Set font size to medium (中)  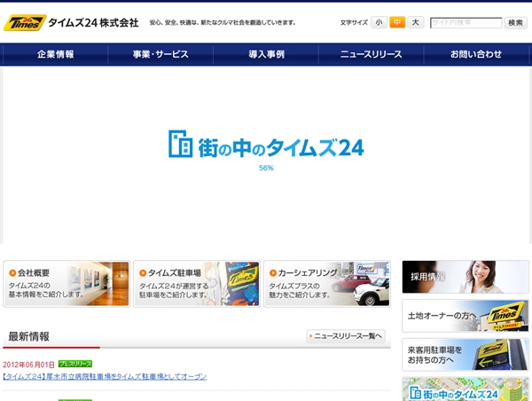pyautogui.click(x=397, y=23)
